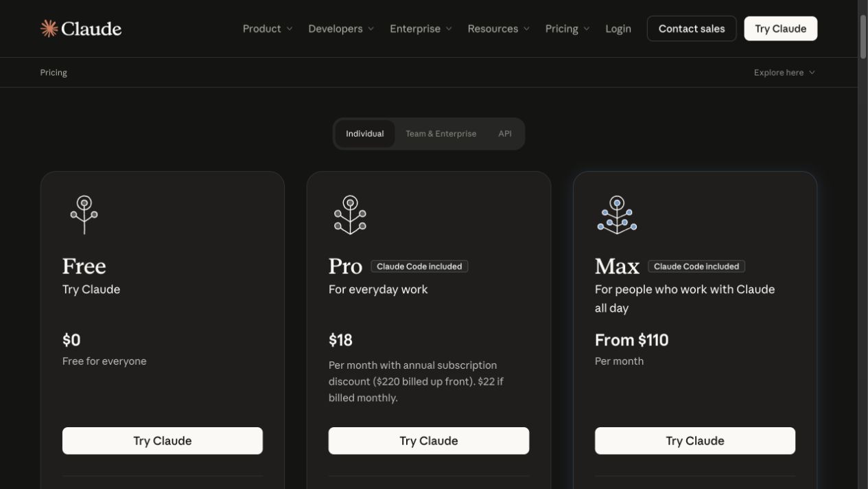Click the For everyday work subtitle

378,290
